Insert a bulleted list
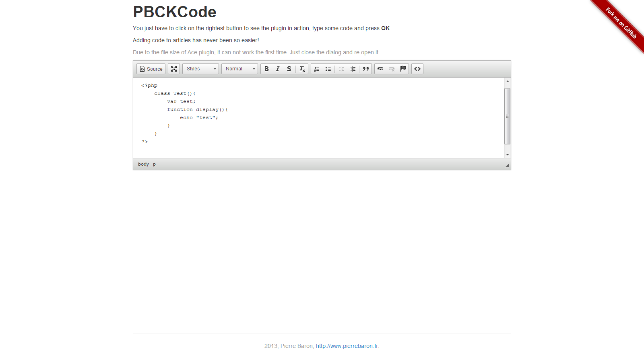 [328, 69]
